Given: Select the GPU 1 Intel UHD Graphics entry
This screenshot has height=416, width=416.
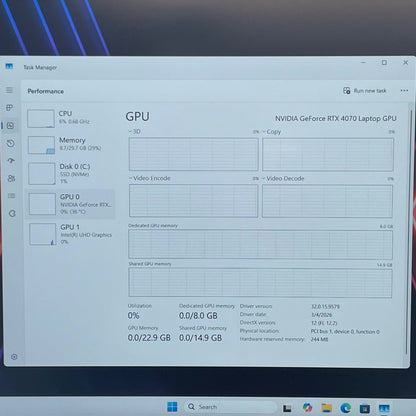Looking at the screenshot, I should [x=71, y=234].
